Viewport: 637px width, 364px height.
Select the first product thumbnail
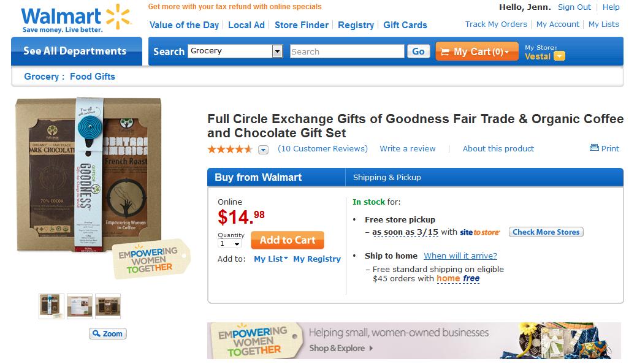pyautogui.click(x=51, y=306)
